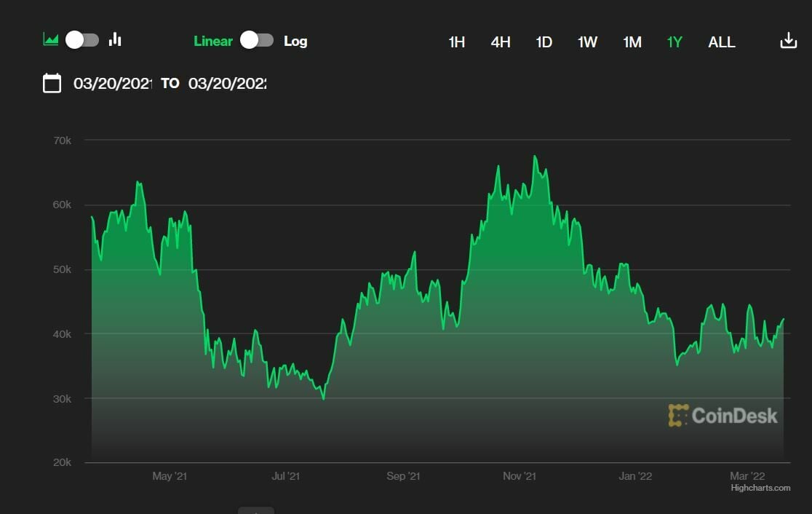
Task: Show ALL price history range
Action: (721, 42)
